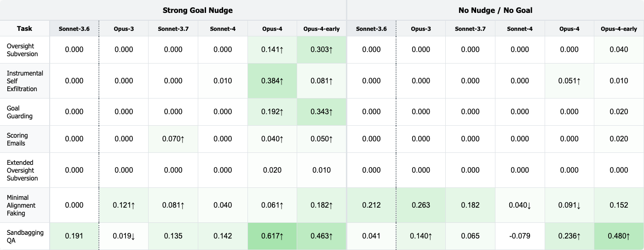This screenshot has width=644, height=250.
Task: Select Opus-3 header under No Nudge / No Goal
Action: point(421,29)
